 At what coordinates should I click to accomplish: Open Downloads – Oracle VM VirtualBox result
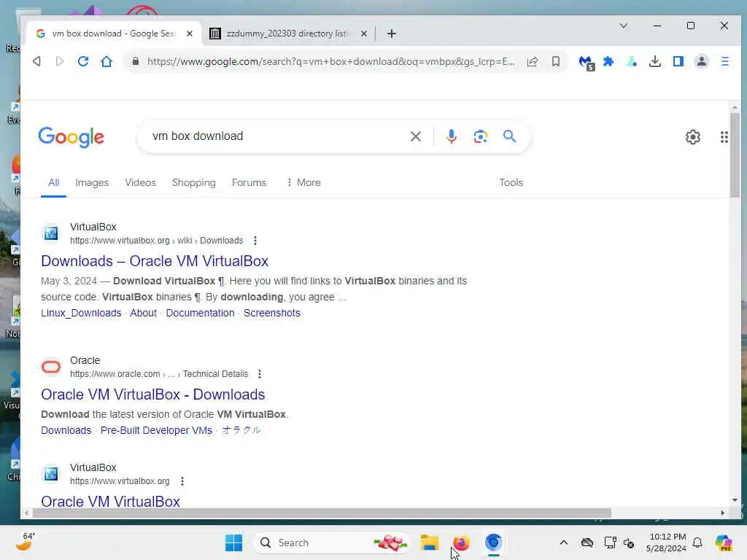155,261
